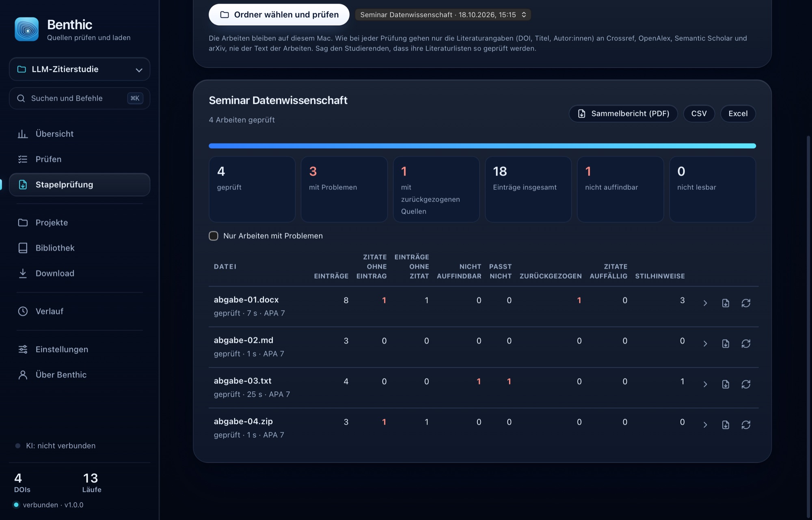The width and height of the screenshot is (812, 520).
Task: Click refresh icon on abgabe-04.zip row
Action: tap(746, 425)
